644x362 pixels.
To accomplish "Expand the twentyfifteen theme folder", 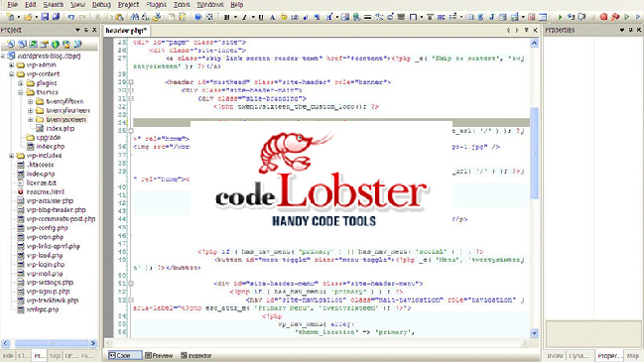I will click(30, 101).
